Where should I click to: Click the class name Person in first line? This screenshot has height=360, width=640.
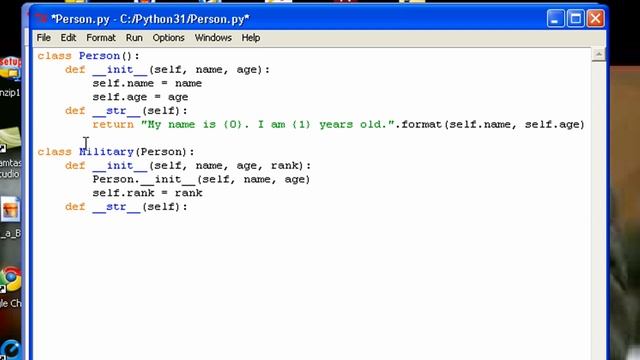coord(99,56)
